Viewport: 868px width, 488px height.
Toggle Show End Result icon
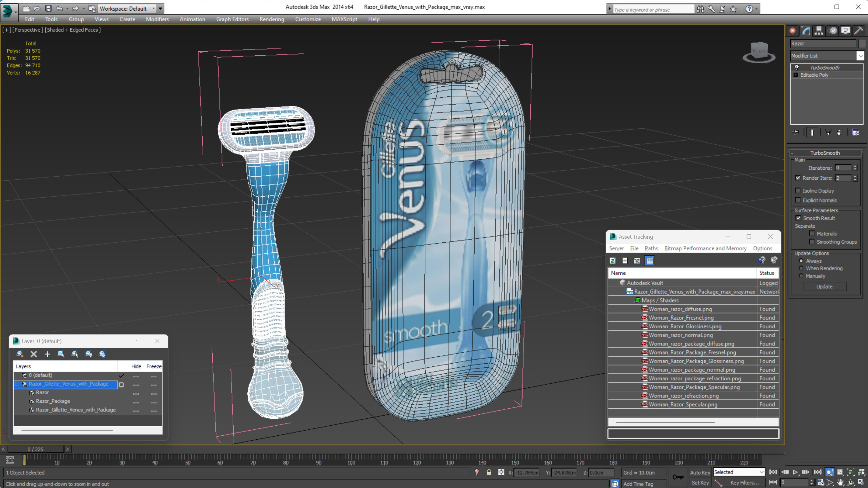click(812, 132)
